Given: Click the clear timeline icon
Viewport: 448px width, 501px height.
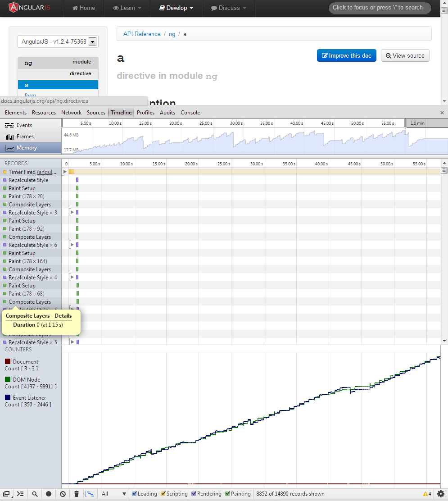Looking at the screenshot, I should coord(63,494).
